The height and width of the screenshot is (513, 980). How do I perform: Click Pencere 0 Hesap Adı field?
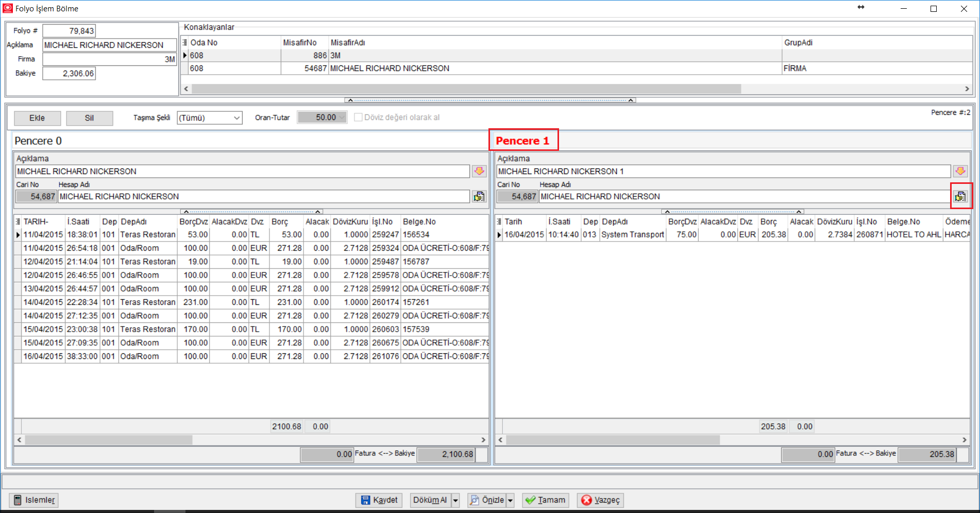coord(264,196)
